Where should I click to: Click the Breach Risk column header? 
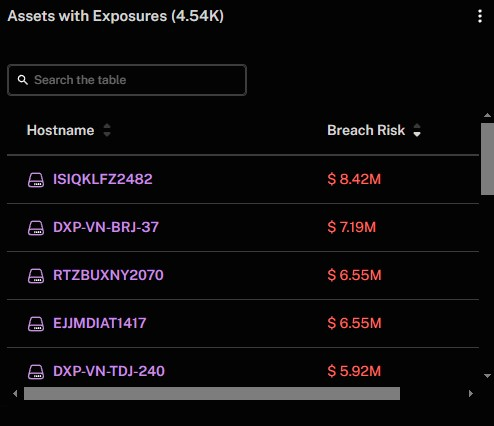pos(366,130)
